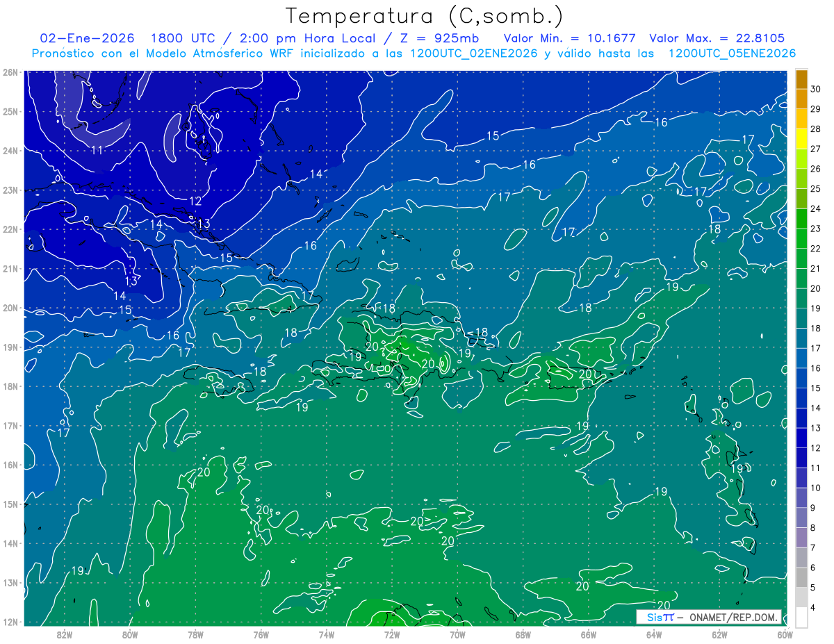Pick the color scale swatch for 24
This screenshot has height=644, width=834.
pos(801,199)
